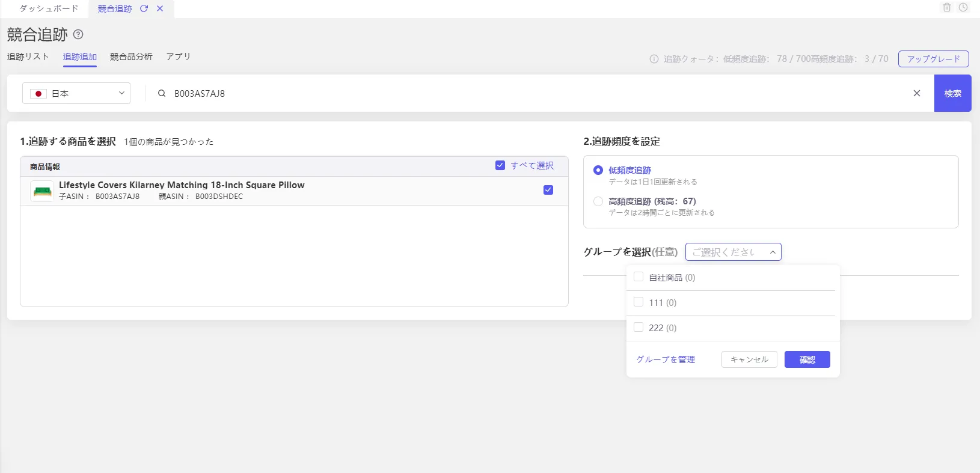Open the アプリ tab

tap(179, 56)
